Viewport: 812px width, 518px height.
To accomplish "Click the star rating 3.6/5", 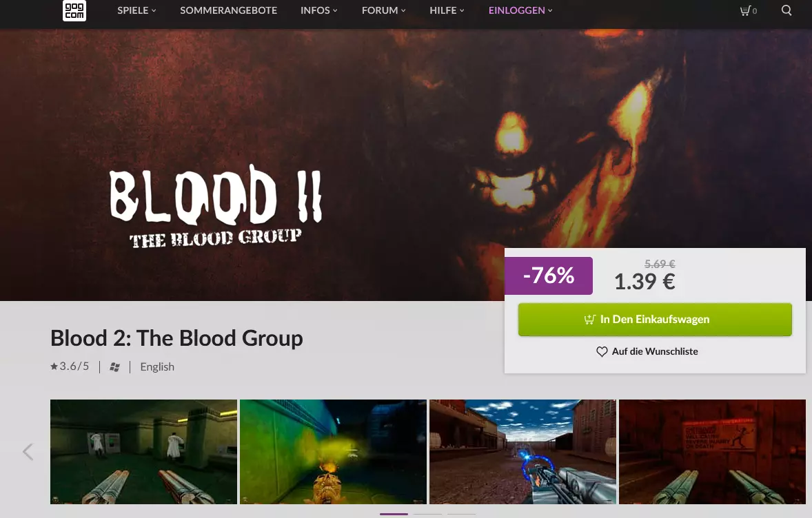I will pyautogui.click(x=70, y=366).
